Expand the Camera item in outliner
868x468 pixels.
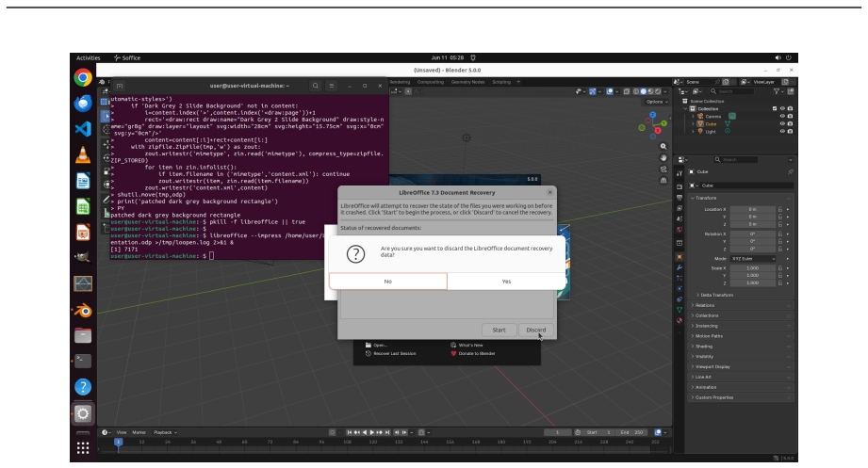[x=693, y=117]
